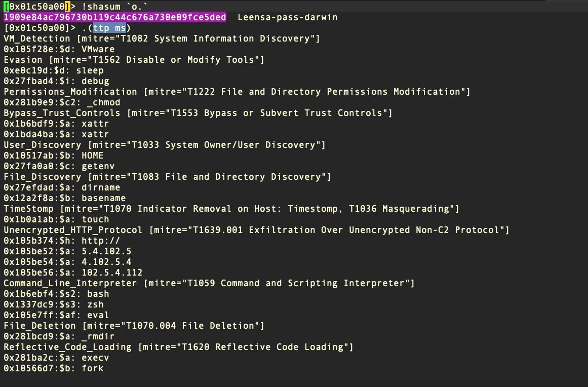This screenshot has width=588, height=387.
Task: Click the VMware string match
Action: pyautogui.click(x=98, y=49)
